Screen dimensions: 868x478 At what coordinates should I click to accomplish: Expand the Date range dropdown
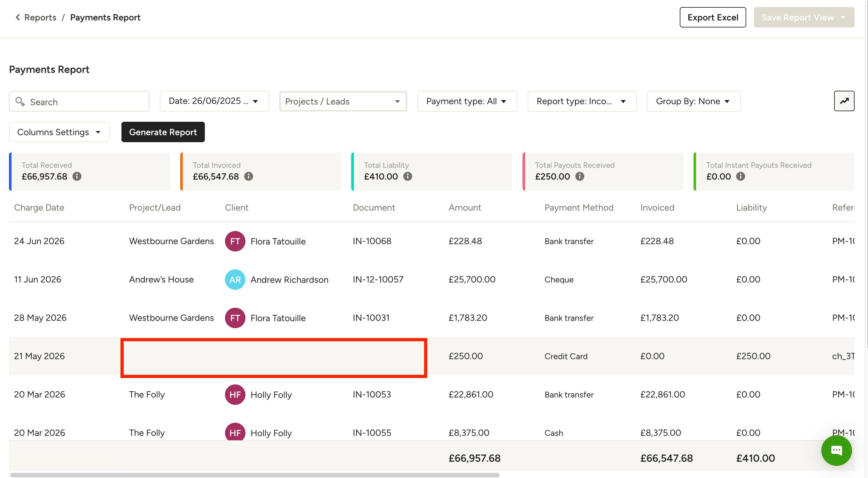click(214, 101)
